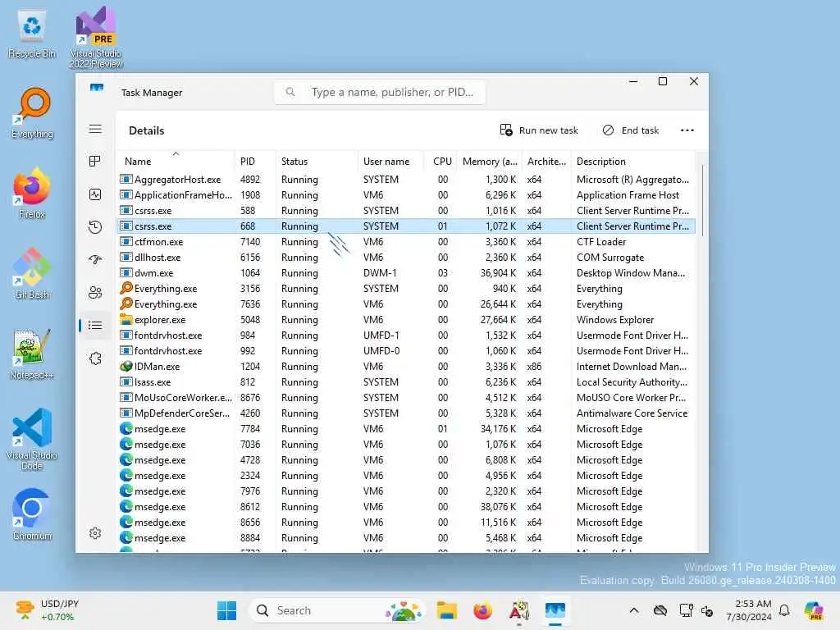Screen dimensions: 840x630
Task: Select csrss.exe with PID 588
Action: (406, 211)
